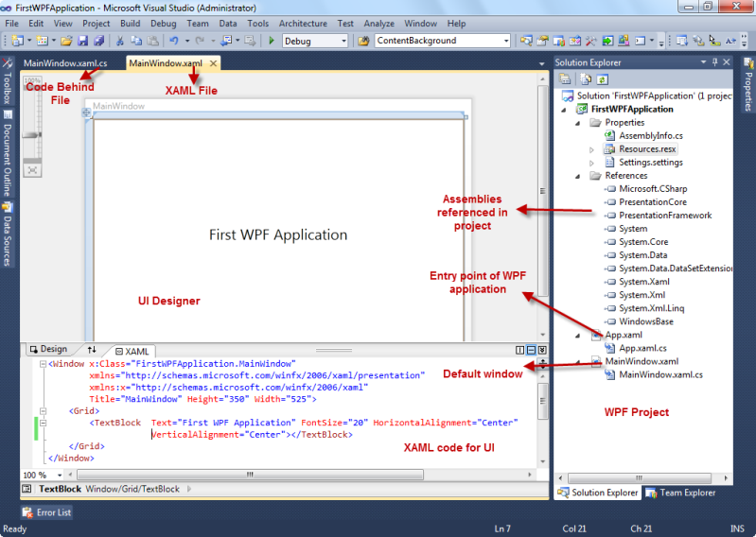Image resolution: width=756 pixels, height=537 pixels.
Task: Open the Architecture menu
Action: click(x=303, y=23)
